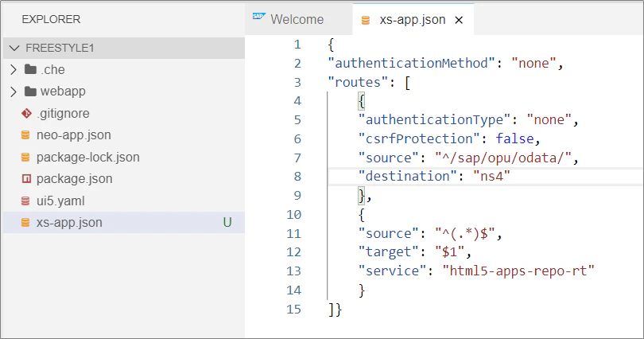Click the "^/sap/opu/odata/" source value

503,158
